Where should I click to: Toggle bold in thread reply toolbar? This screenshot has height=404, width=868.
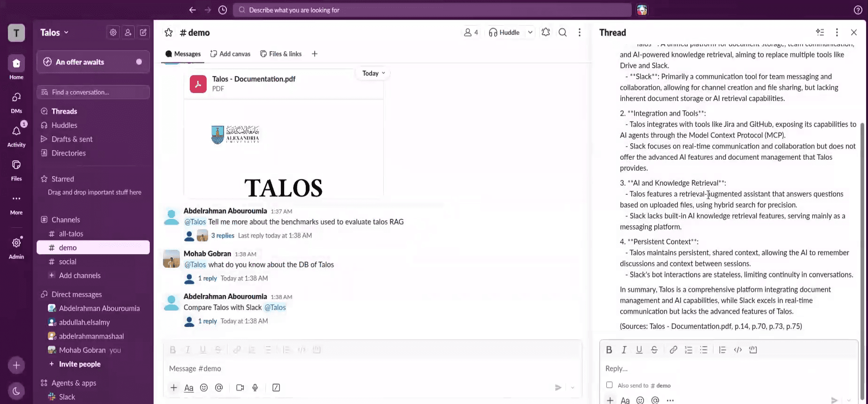coord(609,350)
